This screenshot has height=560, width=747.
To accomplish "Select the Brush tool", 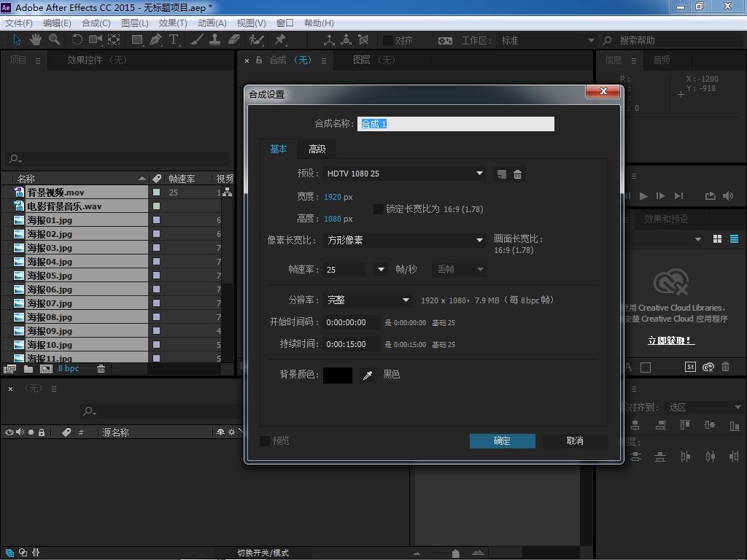I will point(197,40).
